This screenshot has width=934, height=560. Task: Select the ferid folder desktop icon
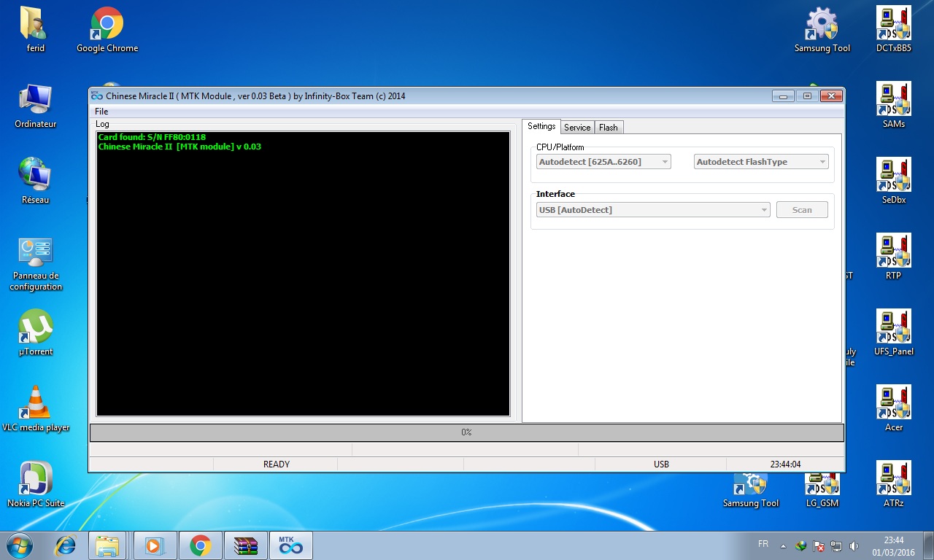click(35, 31)
